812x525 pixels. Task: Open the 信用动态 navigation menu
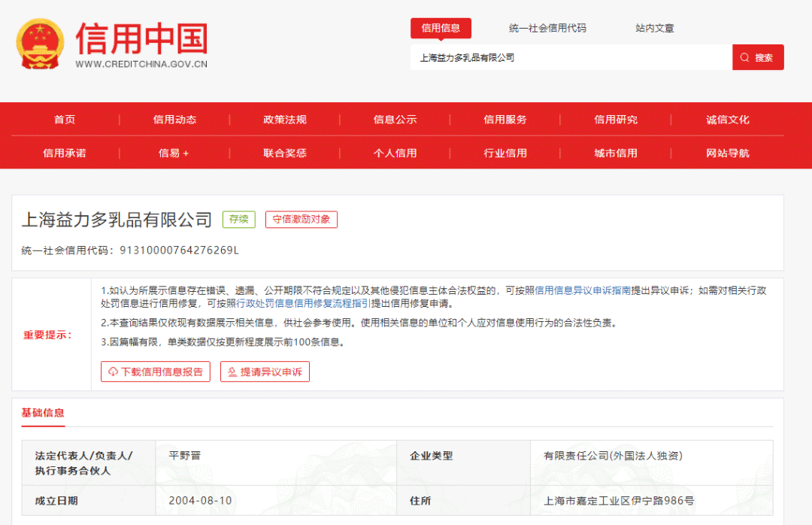click(174, 119)
